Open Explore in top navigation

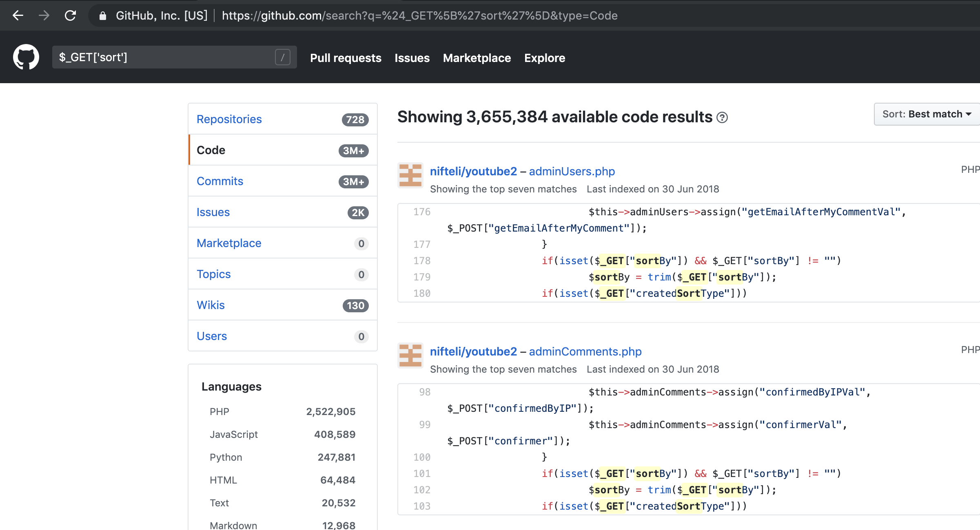tap(544, 58)
